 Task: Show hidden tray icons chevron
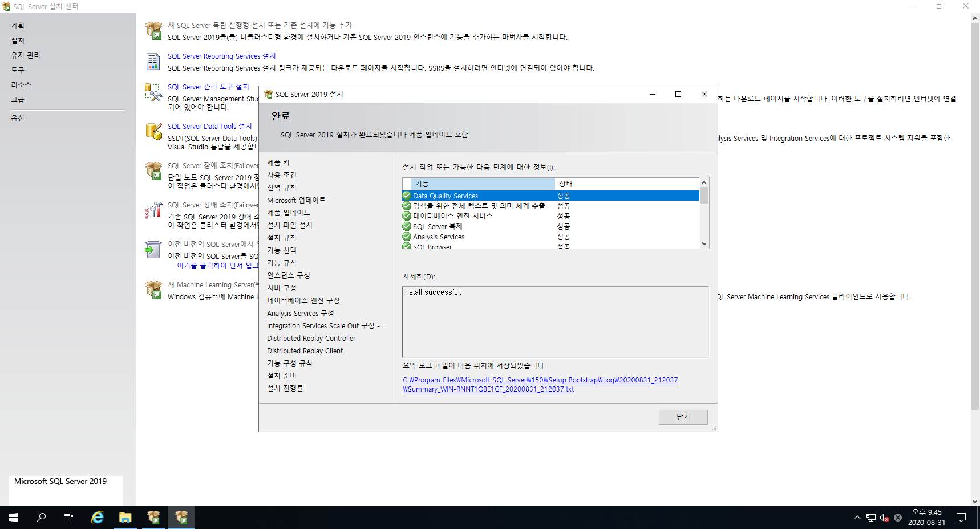pyautogui.click(x=857, y=518)
